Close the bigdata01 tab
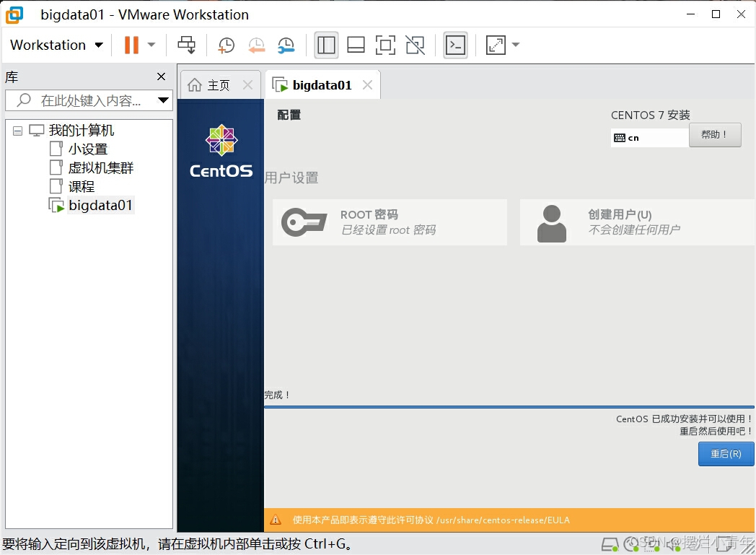The image size is (756, 555). tap(367, 85)
